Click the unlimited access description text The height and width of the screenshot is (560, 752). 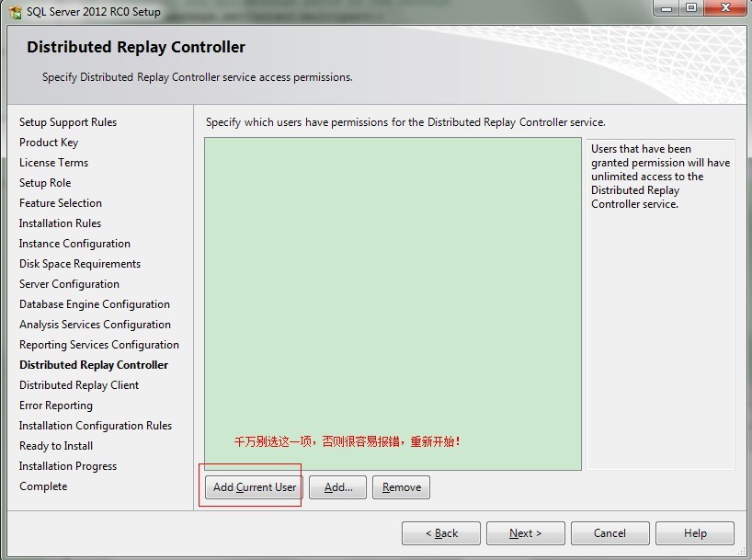660,177
